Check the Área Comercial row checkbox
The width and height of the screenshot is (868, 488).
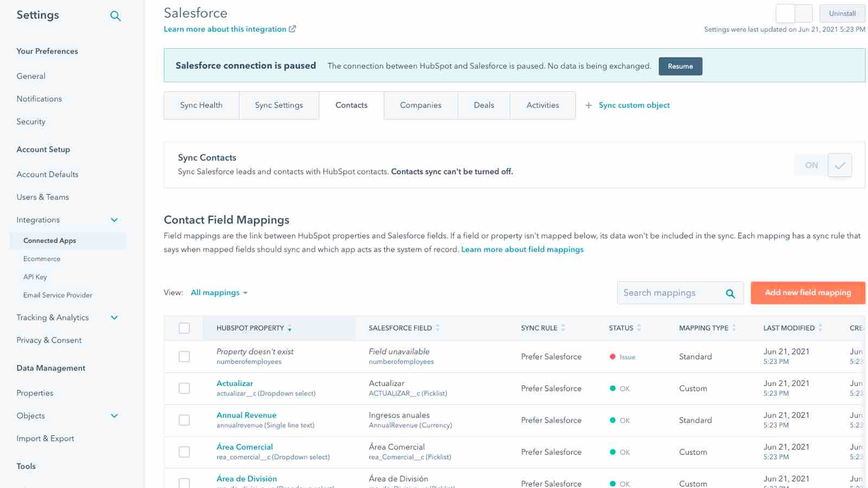184,452
